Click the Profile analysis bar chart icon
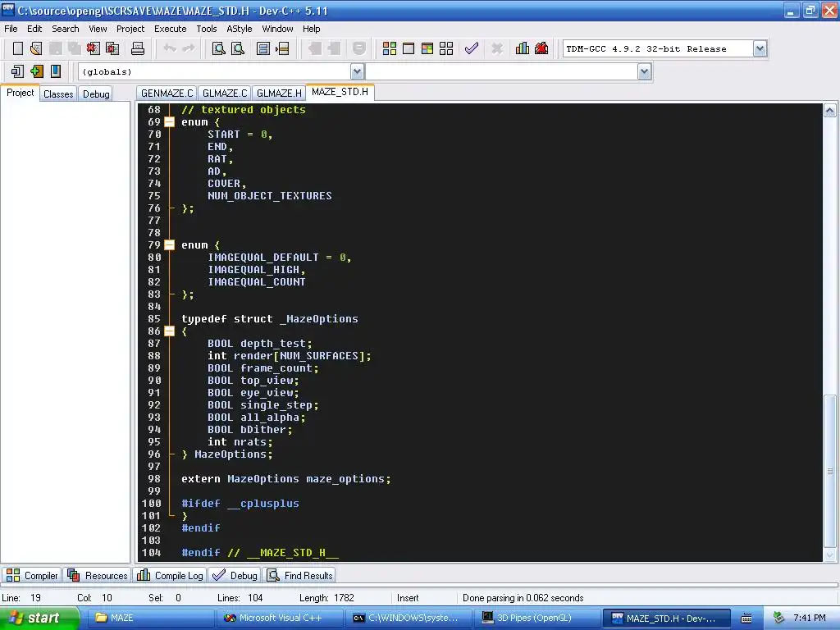Image resolution: width=840 pixels, height=630 pixels. pos(523,48)
